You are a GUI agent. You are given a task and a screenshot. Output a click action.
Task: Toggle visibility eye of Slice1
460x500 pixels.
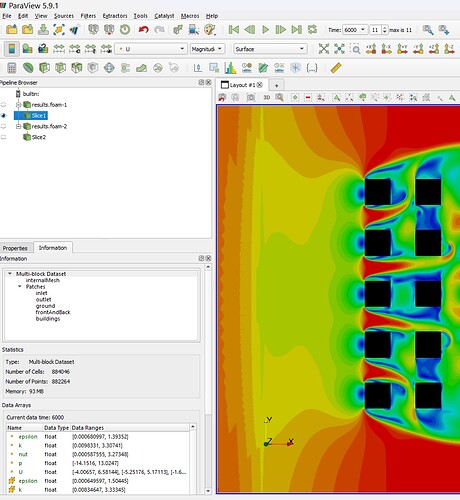point(4,116)
